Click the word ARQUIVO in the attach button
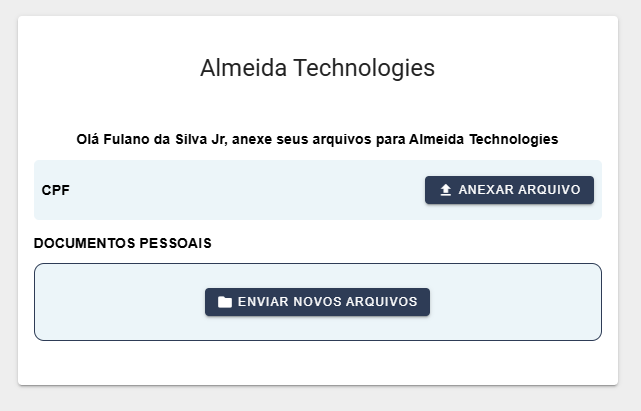This screenshot has height=411, width=641. click(x=548, y=190)
